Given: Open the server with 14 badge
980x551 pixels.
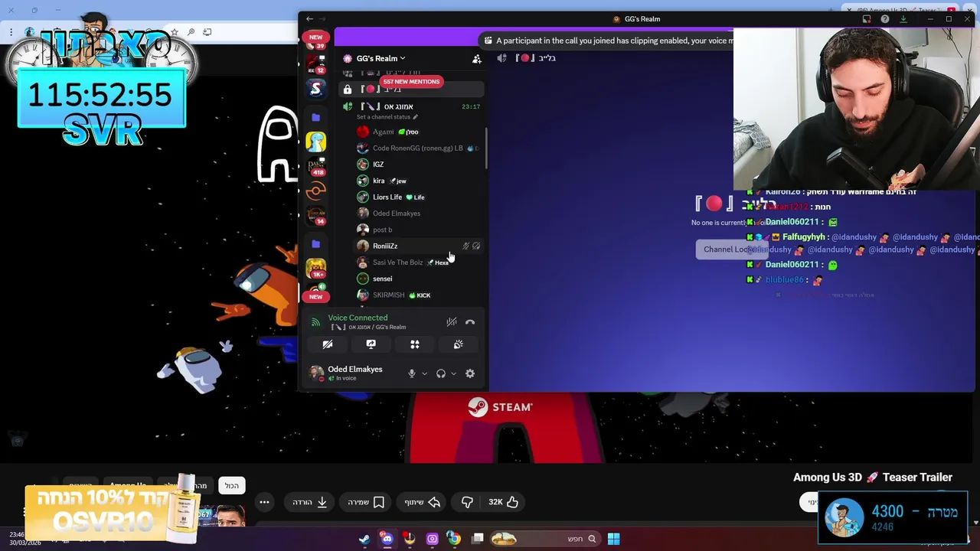Looking at the screenshot, I should 316,217.
